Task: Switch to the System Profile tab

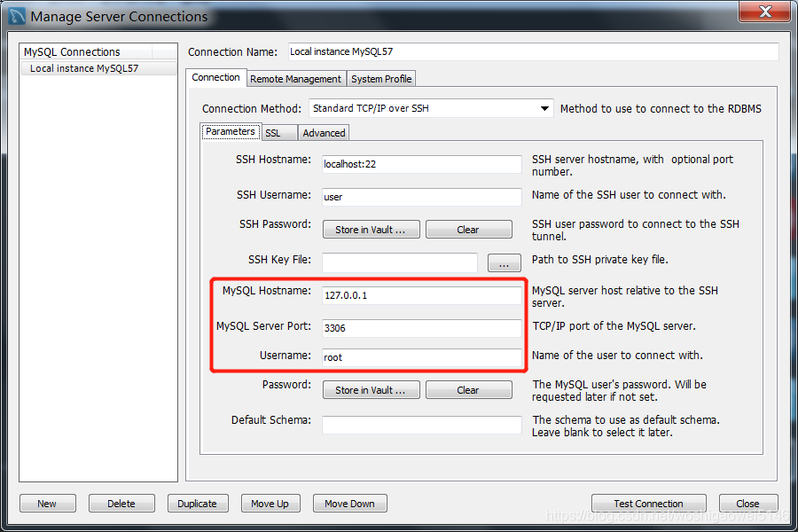Action: click(x=380, y=78)
